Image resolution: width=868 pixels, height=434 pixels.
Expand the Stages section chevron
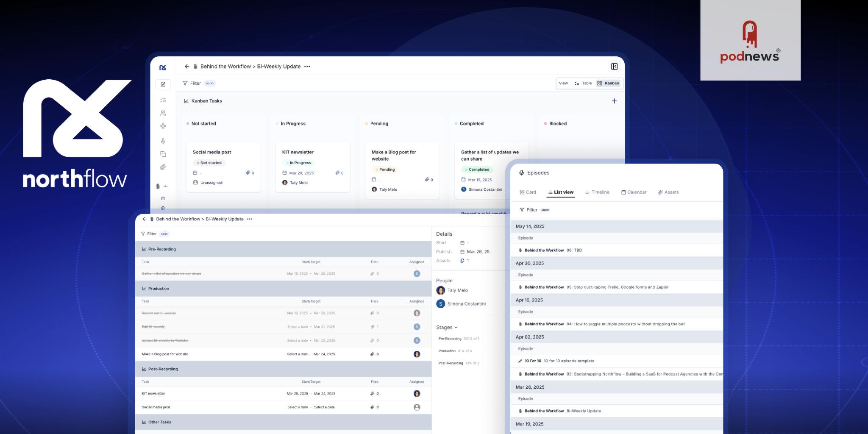point(456,328)
